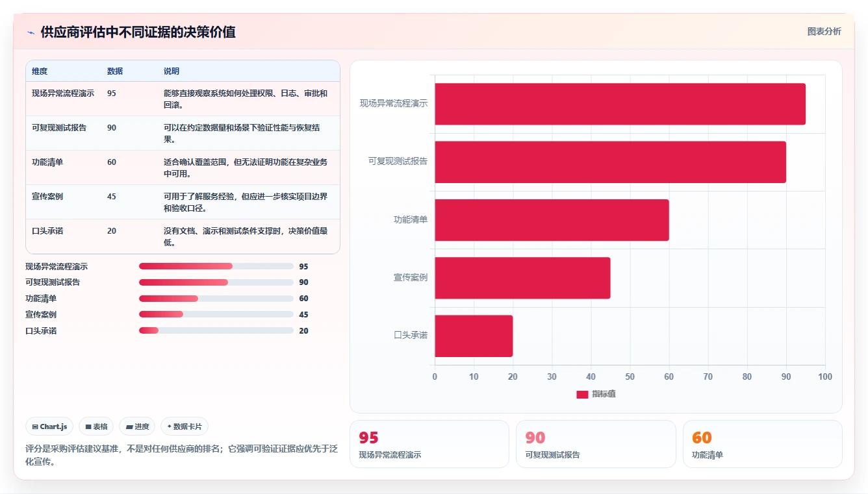Select table cell 功能清单

[47, 162]
